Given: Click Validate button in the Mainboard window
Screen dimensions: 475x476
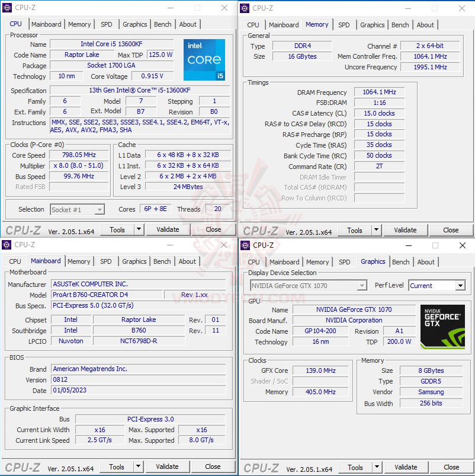Looking at the screenshot, I should [167, 467].
